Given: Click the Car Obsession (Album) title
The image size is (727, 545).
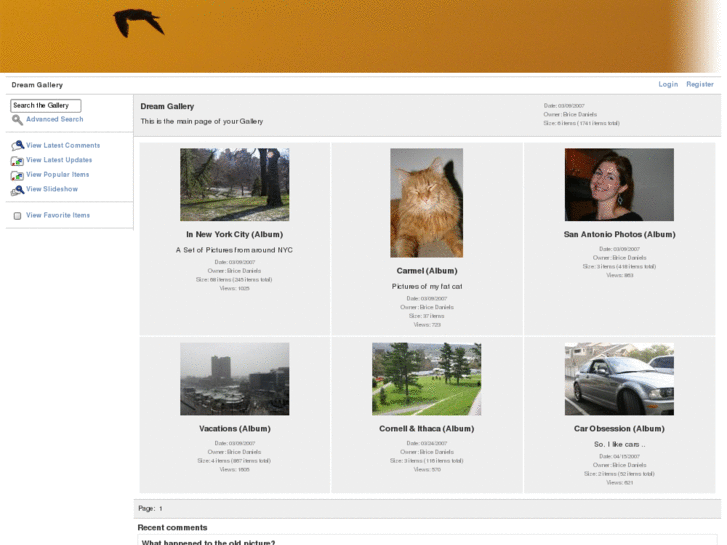Looking at the screenshot, I should coord(619,429).
